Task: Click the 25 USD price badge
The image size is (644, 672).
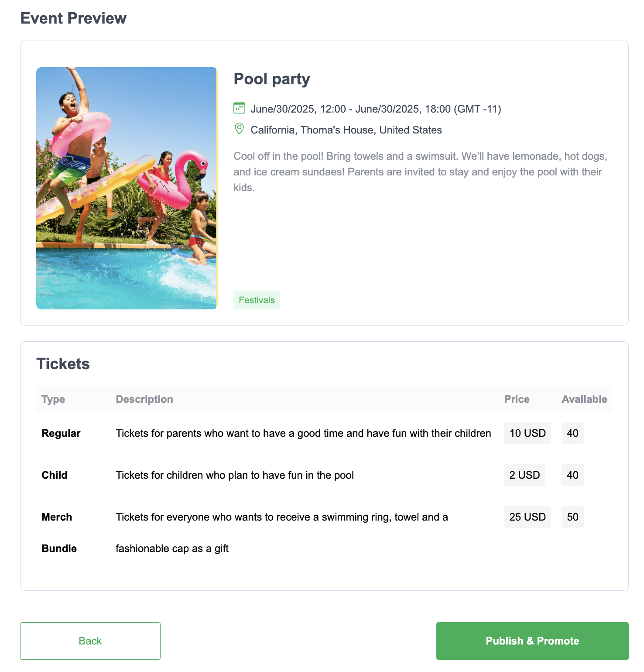Action: [528, 517]
